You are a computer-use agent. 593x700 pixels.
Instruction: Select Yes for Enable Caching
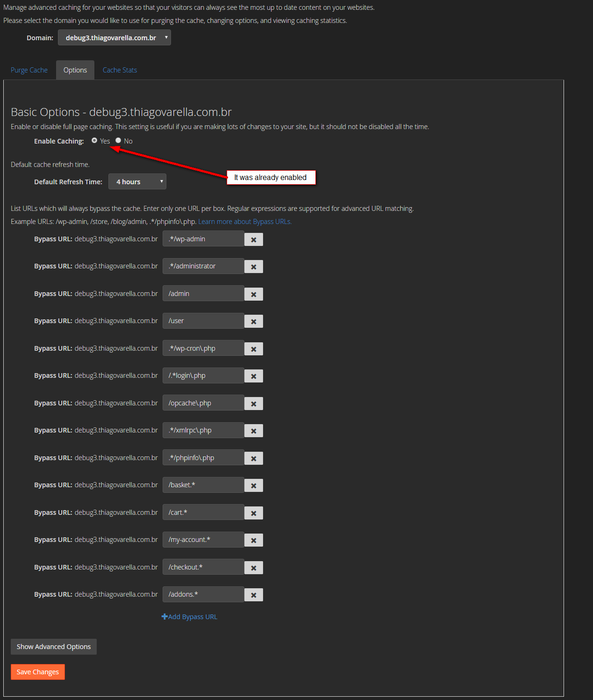pyautogui.click(x=94, y=140)
